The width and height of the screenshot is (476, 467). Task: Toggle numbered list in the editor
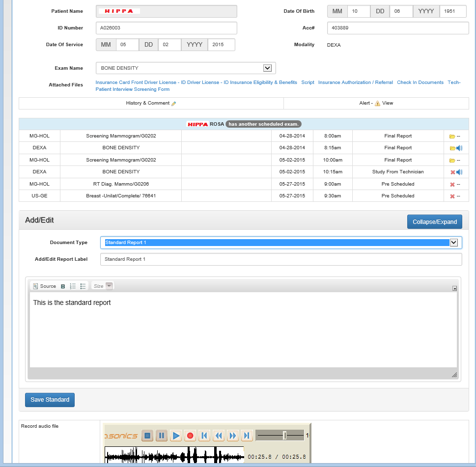(73, 286)
